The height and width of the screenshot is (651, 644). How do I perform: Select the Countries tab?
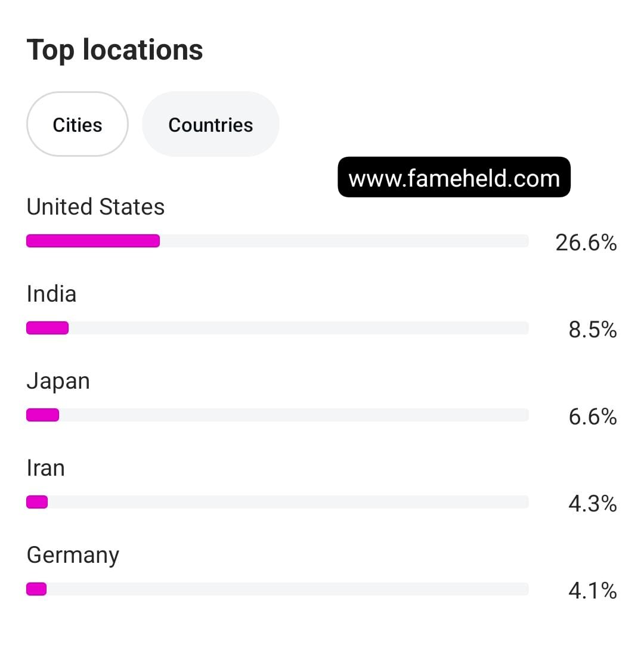[210, 125]
